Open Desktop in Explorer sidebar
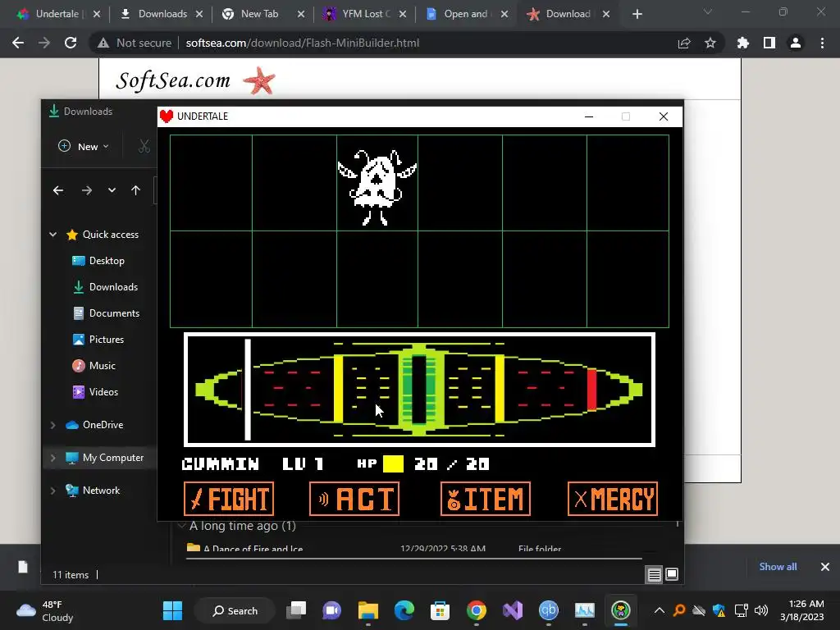 [x=98, y=260]
